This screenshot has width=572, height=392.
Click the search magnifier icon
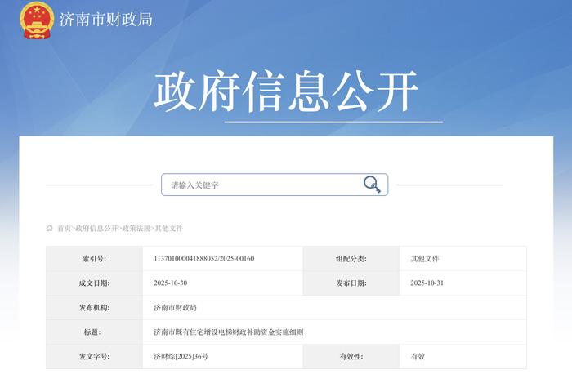tap(372, 184)
